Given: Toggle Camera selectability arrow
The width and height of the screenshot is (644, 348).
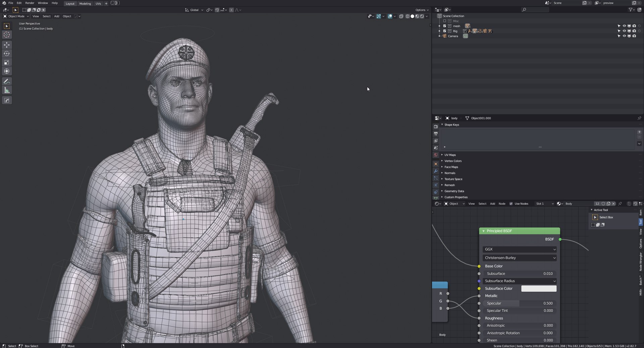Looking at the screenshot, I should (619, 36).
